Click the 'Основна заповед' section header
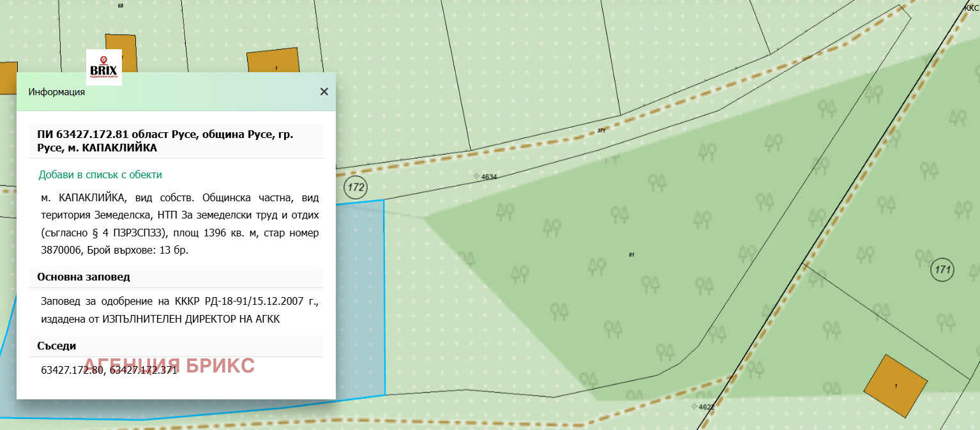The image size is (980, 430). (84, 277)
